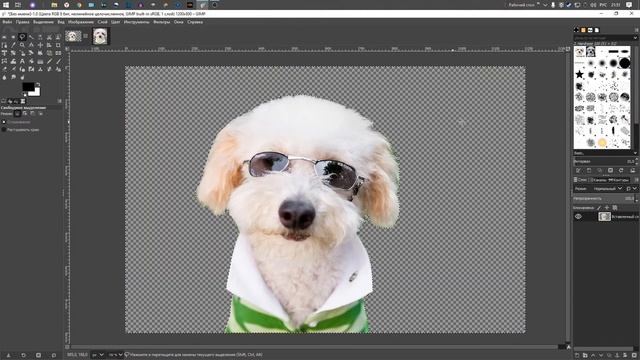
Task: Switch to the Каналы tab
Action: pyautogui.click(x=600, y=180)
